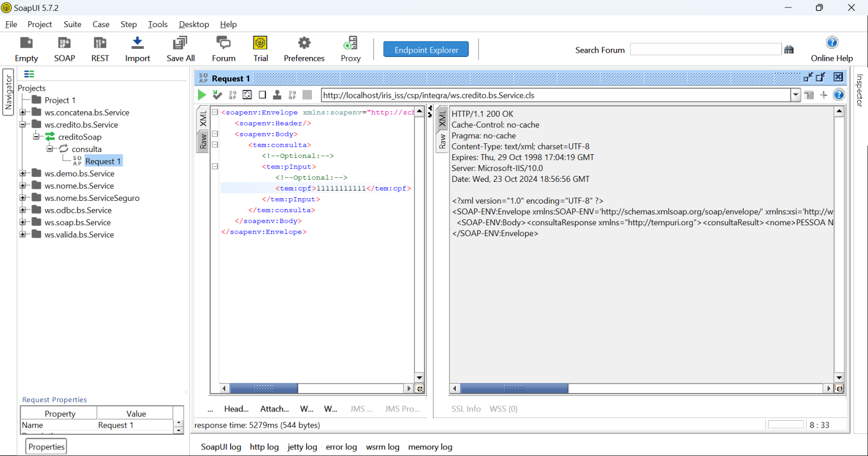Expand the ws.demo.bs.Service project
The image size is (868, 456).
tap(23, 174)
